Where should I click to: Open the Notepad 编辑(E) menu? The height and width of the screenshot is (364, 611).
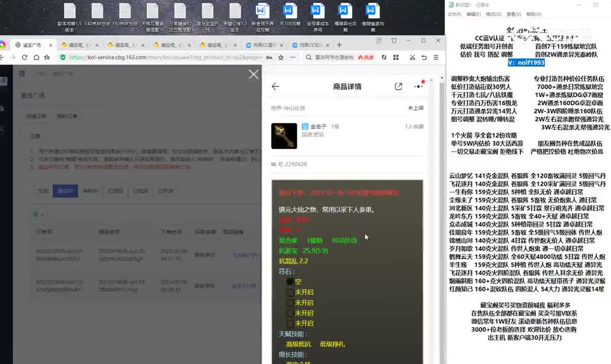coord(473,14)
